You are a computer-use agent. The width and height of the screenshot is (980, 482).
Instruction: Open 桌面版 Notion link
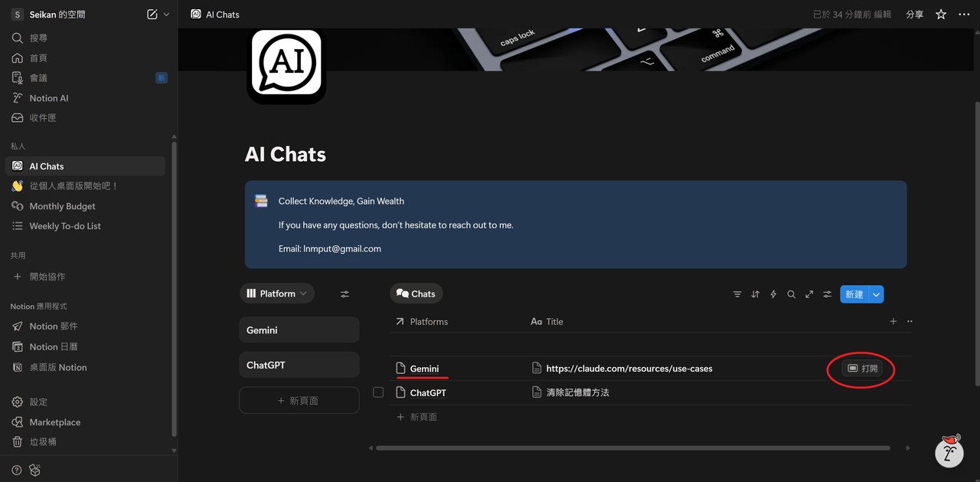coord(85,367)
